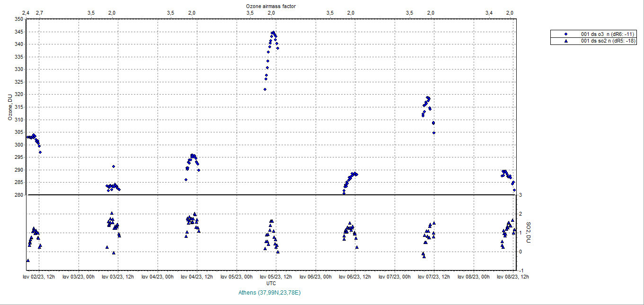This screenshot has width=644, height=305.
Task: Click the '2,4' airmass value on the top axis
Action: [x=26, y=12]
